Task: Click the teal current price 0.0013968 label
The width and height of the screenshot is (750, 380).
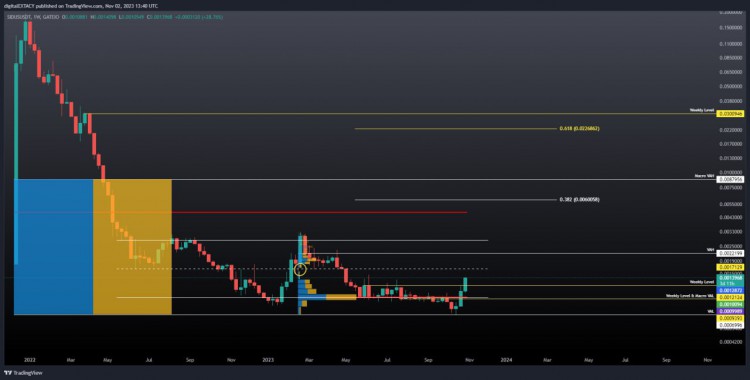Action: [x=730, y=279]
